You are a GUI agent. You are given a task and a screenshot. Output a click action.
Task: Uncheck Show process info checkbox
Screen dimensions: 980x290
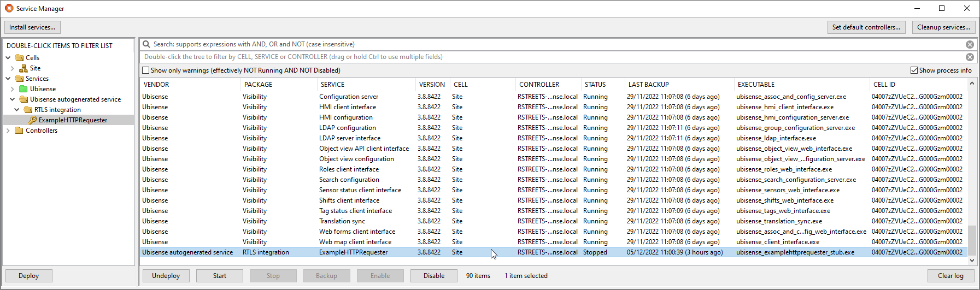click(914, 70)
